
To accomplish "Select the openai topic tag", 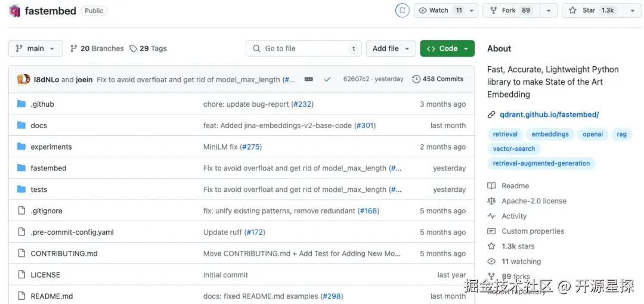I will pyautogui.click(x=593, y=134).
